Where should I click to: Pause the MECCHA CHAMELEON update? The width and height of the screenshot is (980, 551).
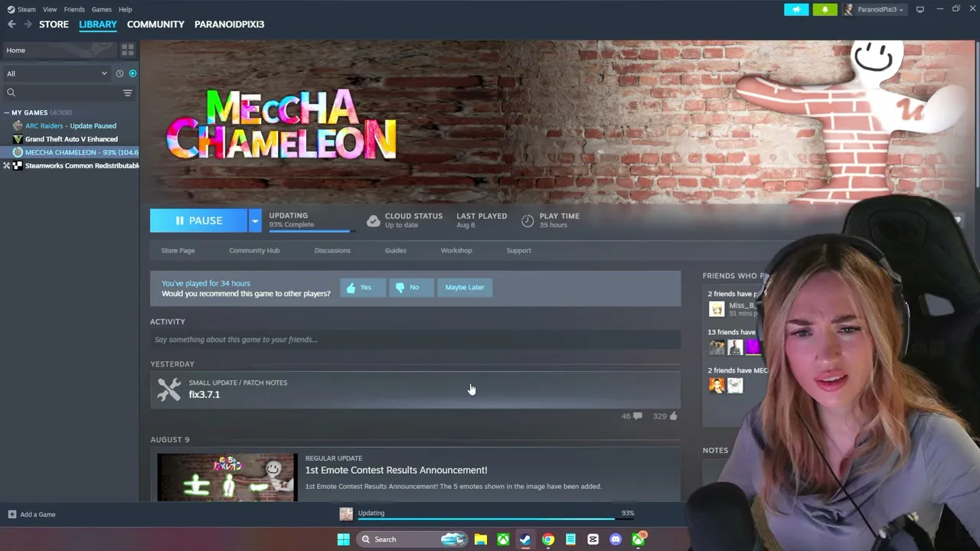coord(198,220)
